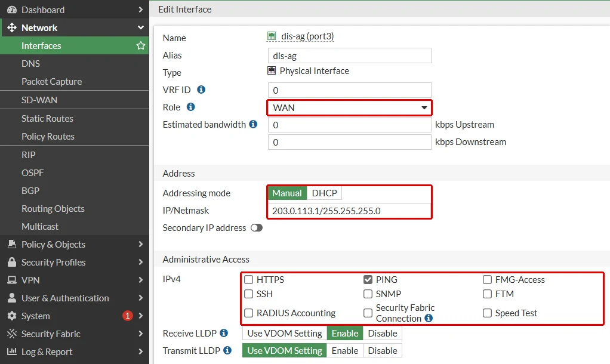Enable the HTTPS access checkbox
610x364 pixels.
[x=248, y=280]
